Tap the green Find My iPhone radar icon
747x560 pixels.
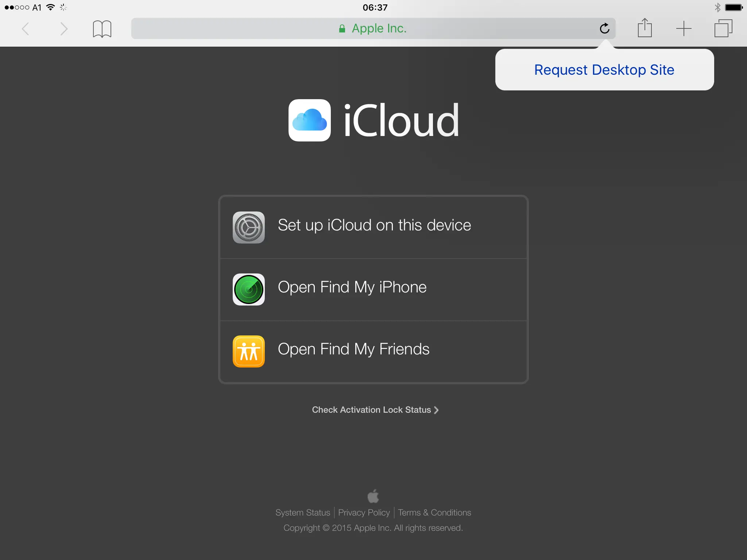coord(249,289)
